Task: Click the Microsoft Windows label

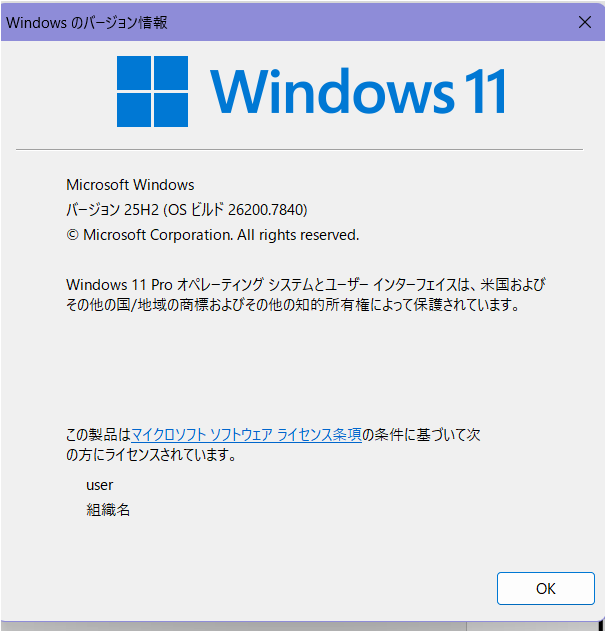Action: tap(130, 185)
